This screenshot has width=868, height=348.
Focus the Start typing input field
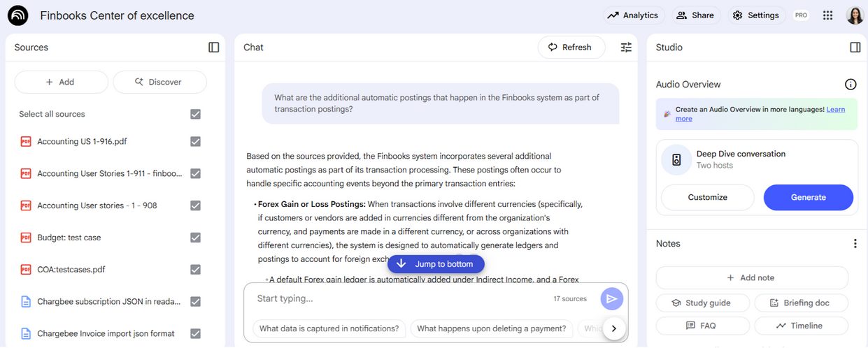[399, 299]
